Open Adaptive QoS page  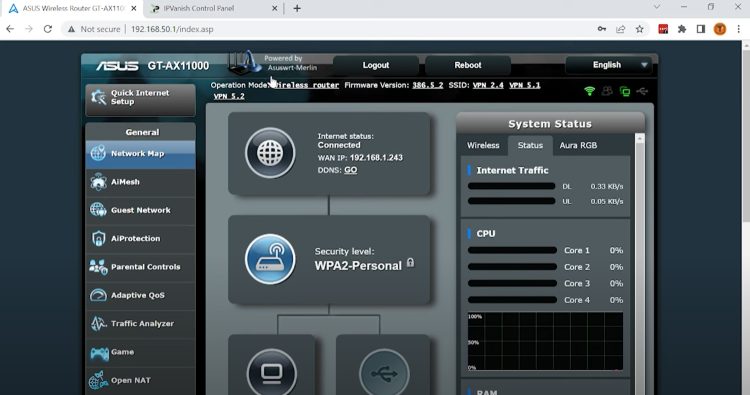[x=140, y=295]
